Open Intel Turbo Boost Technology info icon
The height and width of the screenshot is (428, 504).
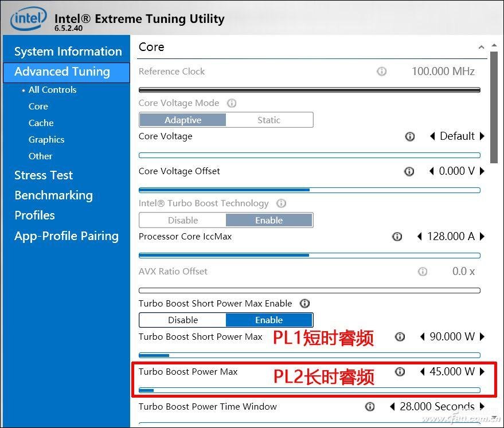click(282, 203)
